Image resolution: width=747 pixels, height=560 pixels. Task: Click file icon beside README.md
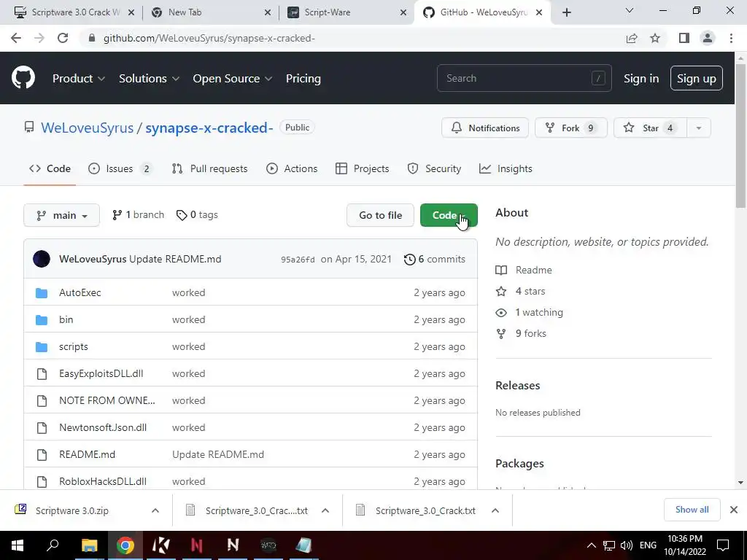pos(42,455)
